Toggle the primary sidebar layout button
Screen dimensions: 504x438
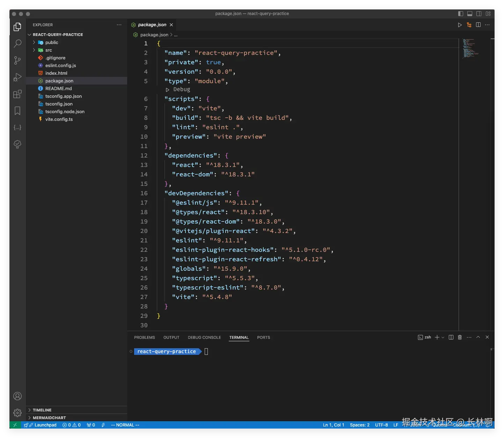(x=461, y=14)
